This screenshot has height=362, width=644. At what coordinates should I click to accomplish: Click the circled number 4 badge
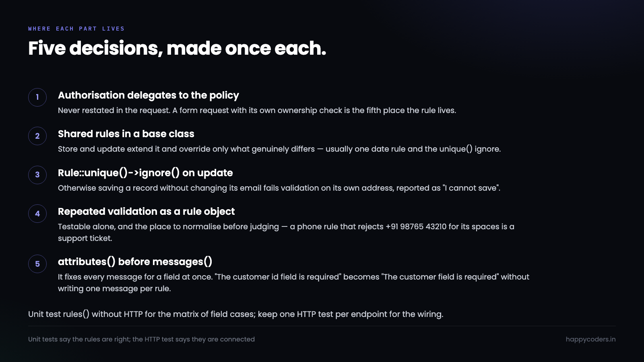[37, 214]
